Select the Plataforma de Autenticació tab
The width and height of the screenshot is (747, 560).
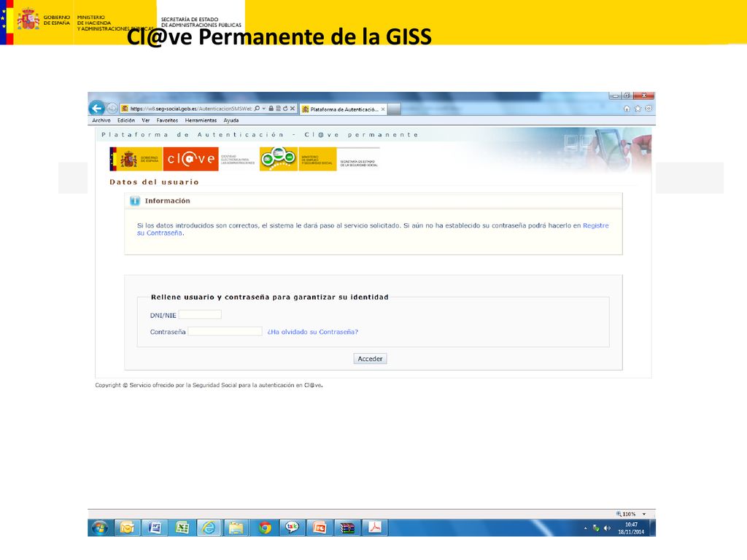pyautogui.click(x=343, y=109)
